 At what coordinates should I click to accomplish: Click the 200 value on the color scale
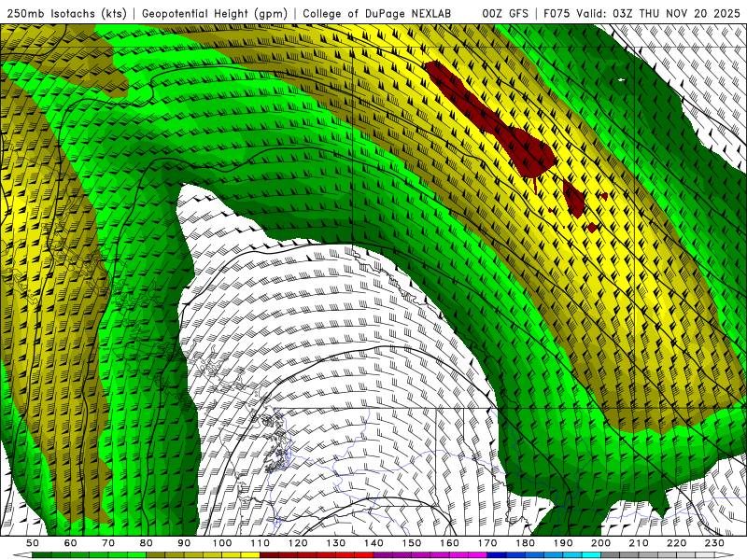[x=601, y=543]
